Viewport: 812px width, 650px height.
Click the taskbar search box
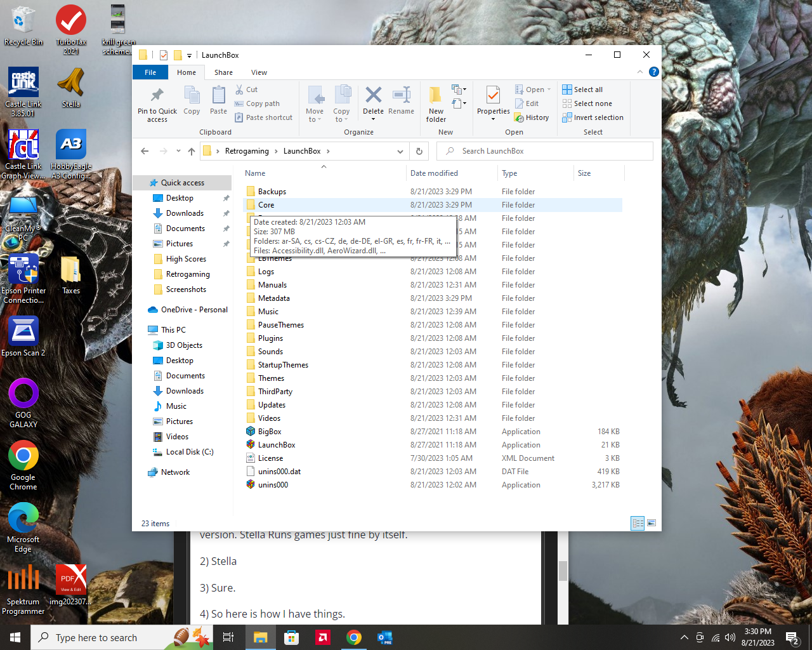pyautogui.click(x=122, y=637)
